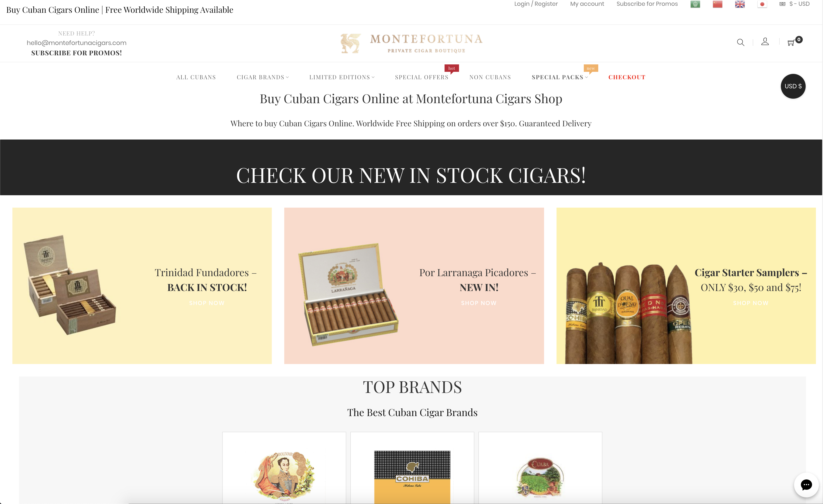The image size is (823, 504).
Task: Open the live chat bubble
Action: [x=806, y=485]
